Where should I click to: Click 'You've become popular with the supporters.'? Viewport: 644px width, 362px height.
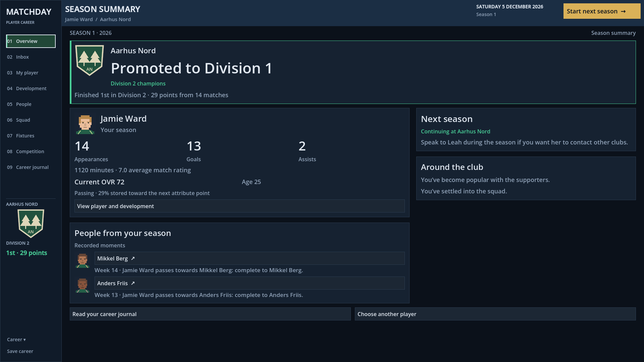point(485,180)
